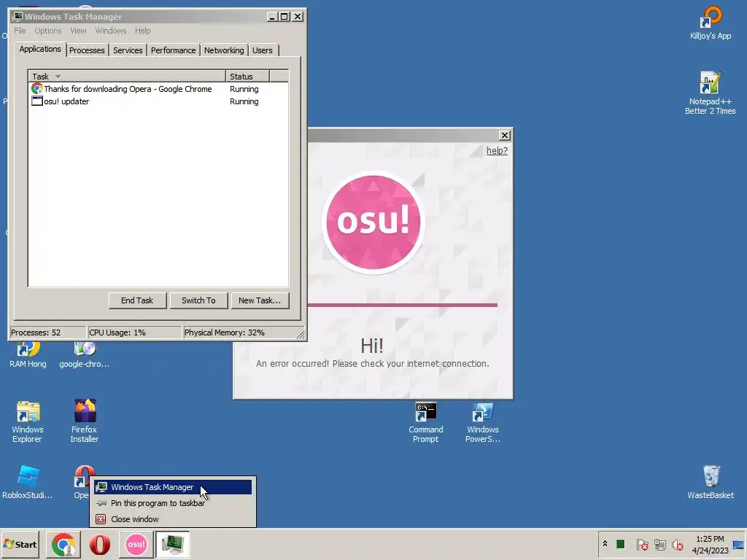This screenshot has width=747, height=560.
Task: Open the Help menu in Task Manager
Action: tap(142, 31)
